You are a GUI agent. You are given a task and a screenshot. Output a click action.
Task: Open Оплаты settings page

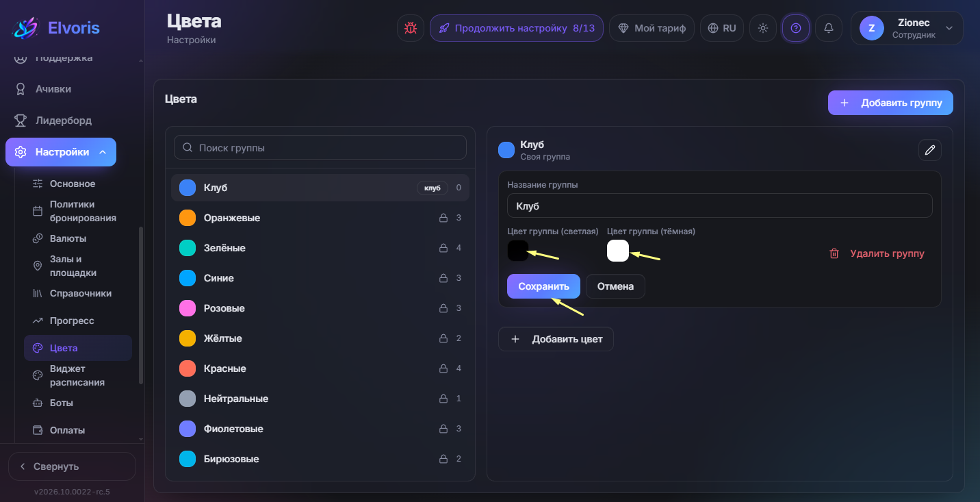pyautogui.click(x=67, y=430)
